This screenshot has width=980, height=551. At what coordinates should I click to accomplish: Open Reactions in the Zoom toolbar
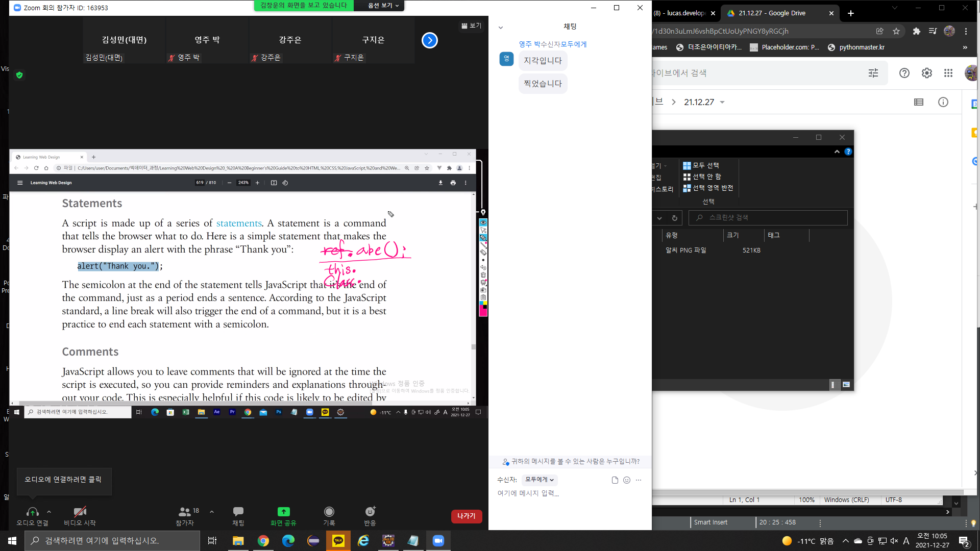(370, 512)
